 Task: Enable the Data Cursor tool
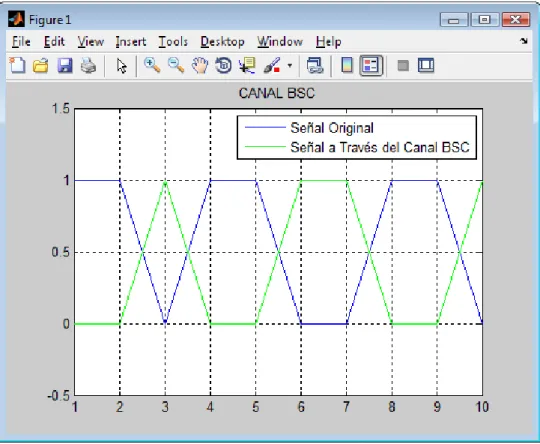(x=247, y=65)
